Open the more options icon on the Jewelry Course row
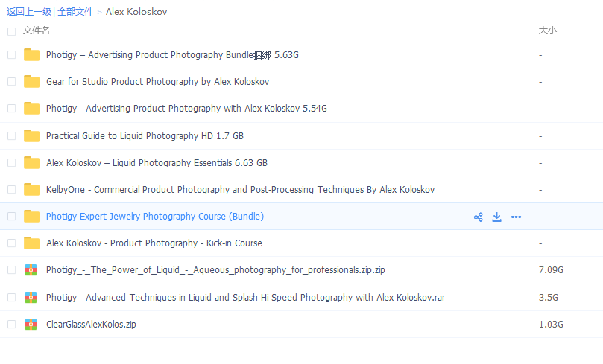Image resolution: width=603 pixels, height=364 pixels. (516, 217)
